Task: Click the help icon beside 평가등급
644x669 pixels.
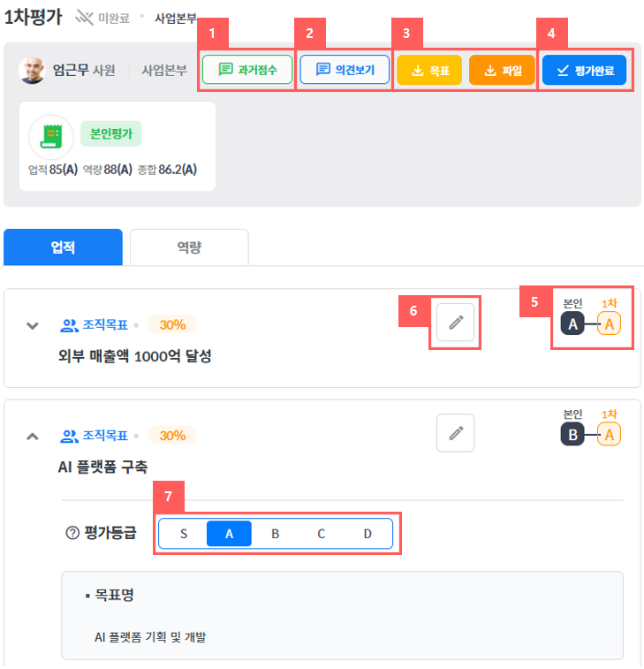Action: [x=72, y=533]
